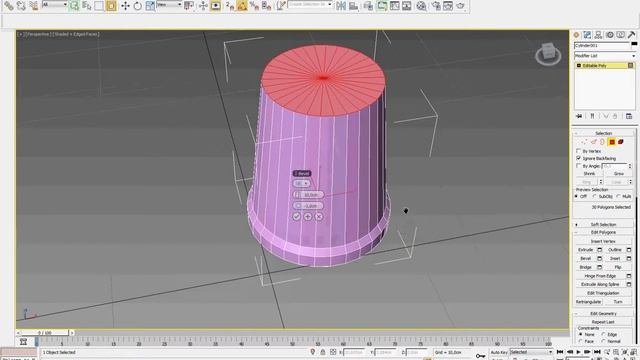This screenshot has height=360, width=640.
Task: Select the Normal constraint radio
Action: point(603,341)
